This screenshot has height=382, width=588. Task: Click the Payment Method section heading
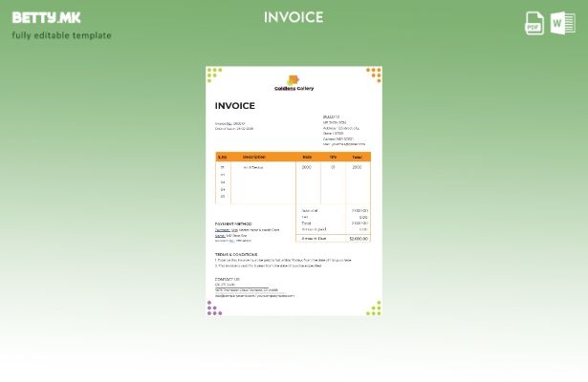pyautogui.click(x=233, y=224)
